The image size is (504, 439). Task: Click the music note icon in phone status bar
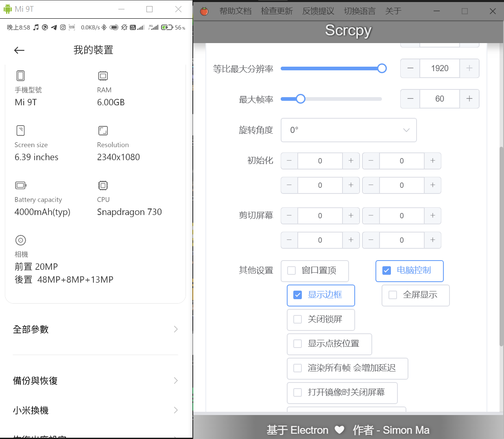(x=36, y=27)
